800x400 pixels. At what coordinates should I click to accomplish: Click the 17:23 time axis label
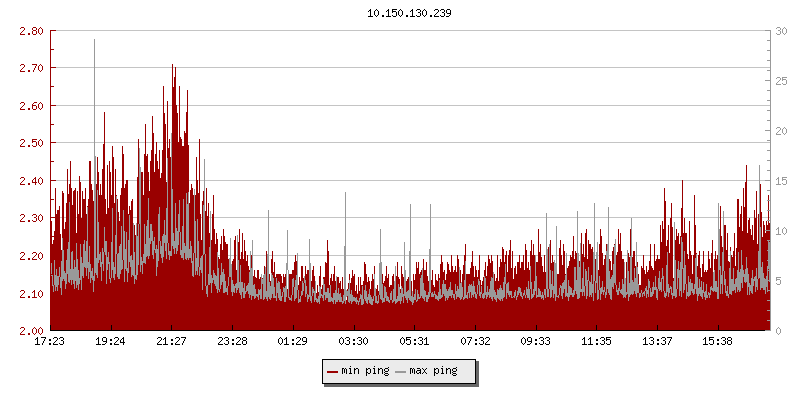50,341
